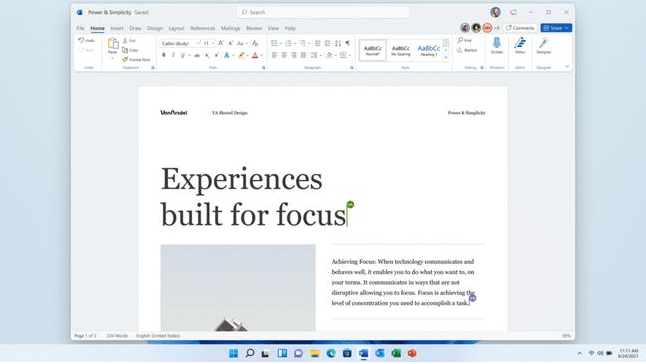646x364 pixels.
Task: Click the Comments button
Action: click(x=520, y=28)
